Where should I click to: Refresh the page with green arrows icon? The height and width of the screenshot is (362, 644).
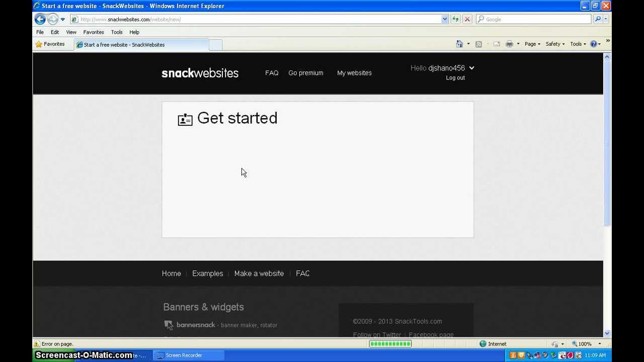(455, 19)
